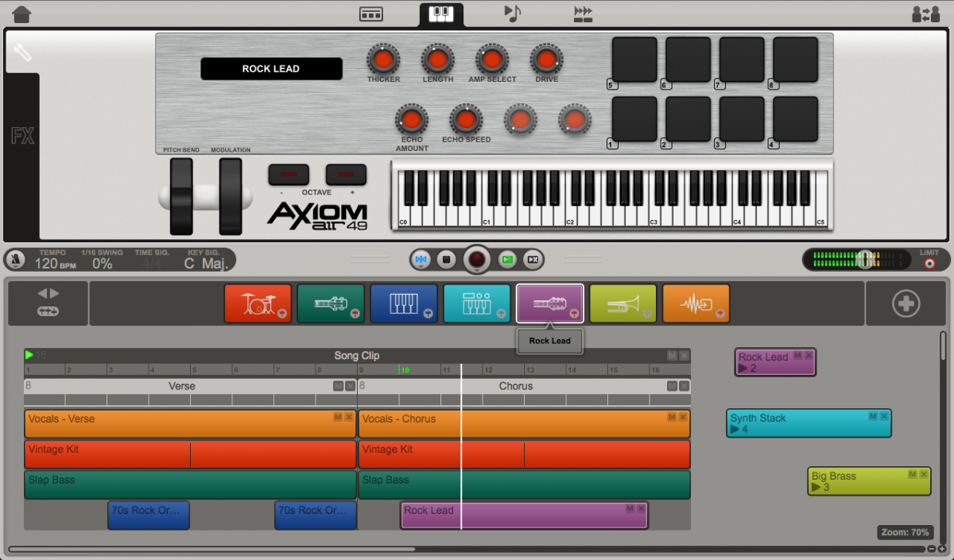Image resolution: width=954 pixels, height=560 pixels.
Task: Add a new instrument with plus button
Action: click(906, 303)
